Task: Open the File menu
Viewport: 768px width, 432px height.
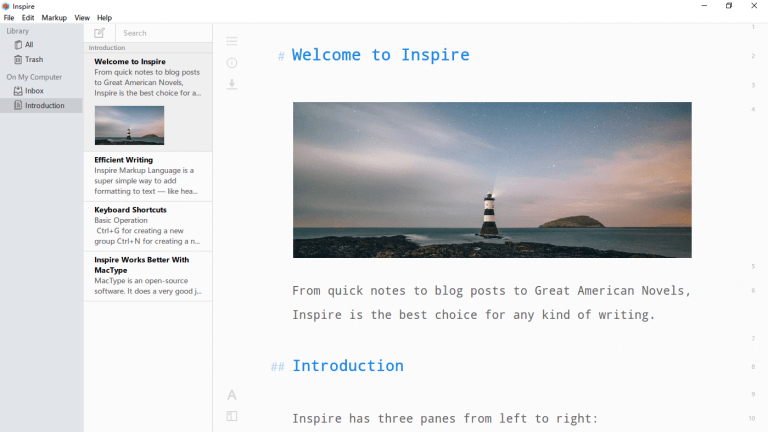Action: pyautogui.click(x=9, y=18)
